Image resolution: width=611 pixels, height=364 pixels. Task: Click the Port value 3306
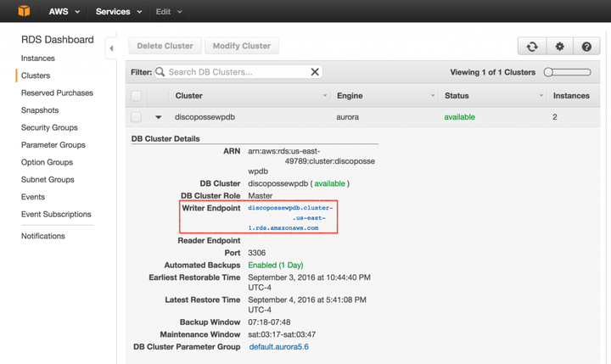pos(257,253)
